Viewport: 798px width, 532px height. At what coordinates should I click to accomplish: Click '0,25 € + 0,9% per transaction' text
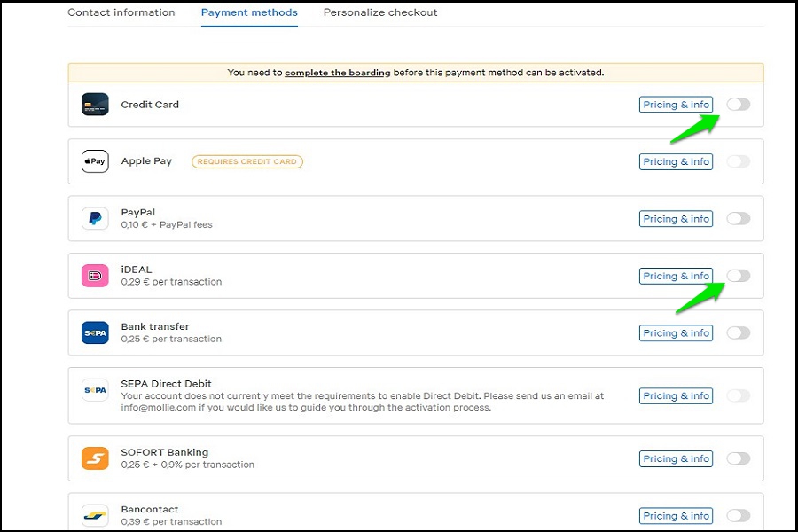point(187,465)
